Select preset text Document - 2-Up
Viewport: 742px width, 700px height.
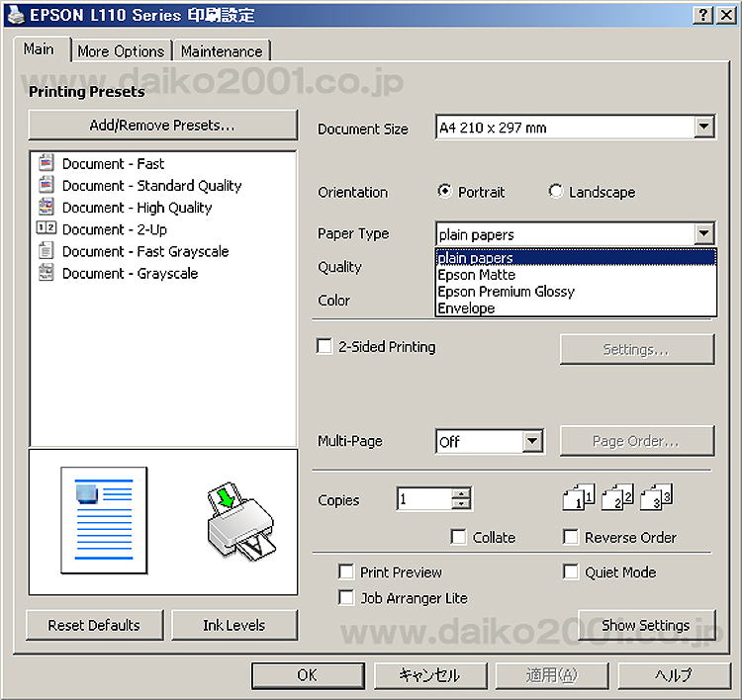coord(115,229)
